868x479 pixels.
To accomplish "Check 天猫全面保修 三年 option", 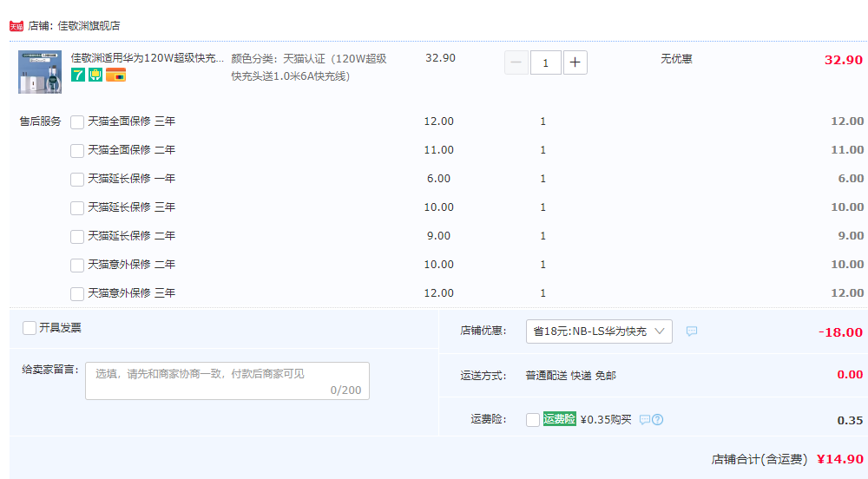I will point(77,122).
